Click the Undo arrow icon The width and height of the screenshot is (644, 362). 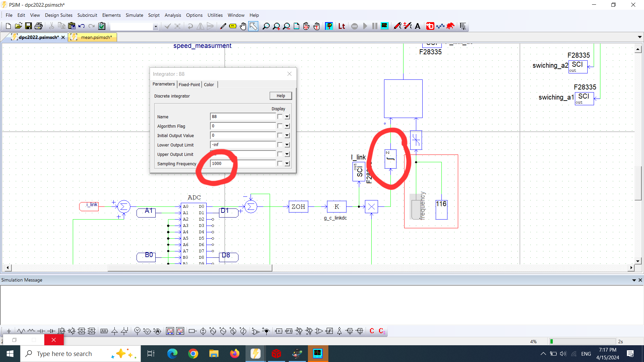coord(82,26)
